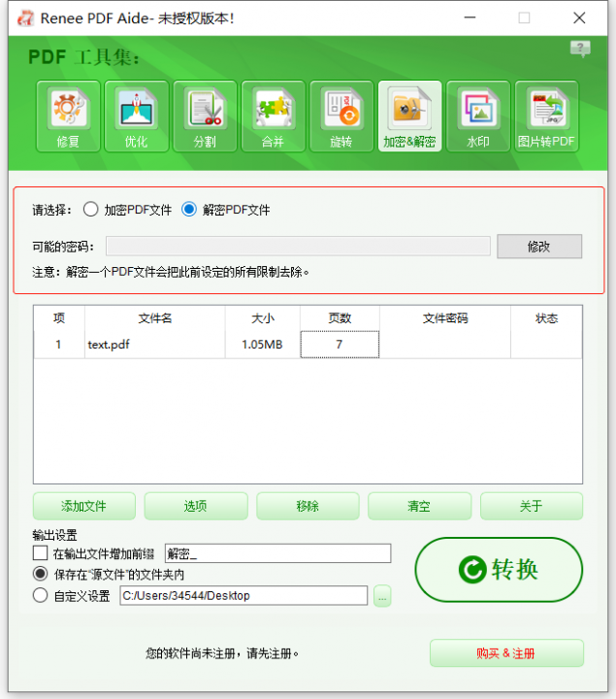The width and height of the screenshot is (616, 699).
Task: Click the 添加文件 add files button
Action: (84, 506)
